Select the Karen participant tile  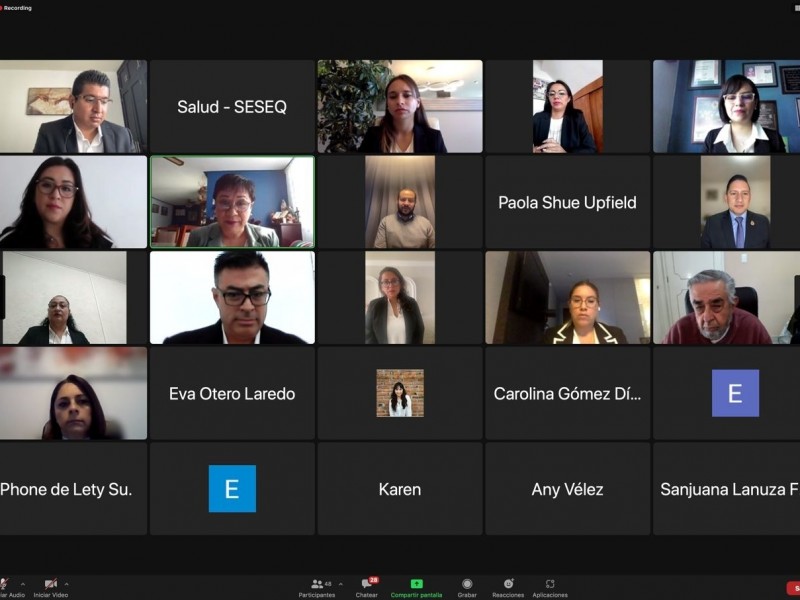coord(400,489)
